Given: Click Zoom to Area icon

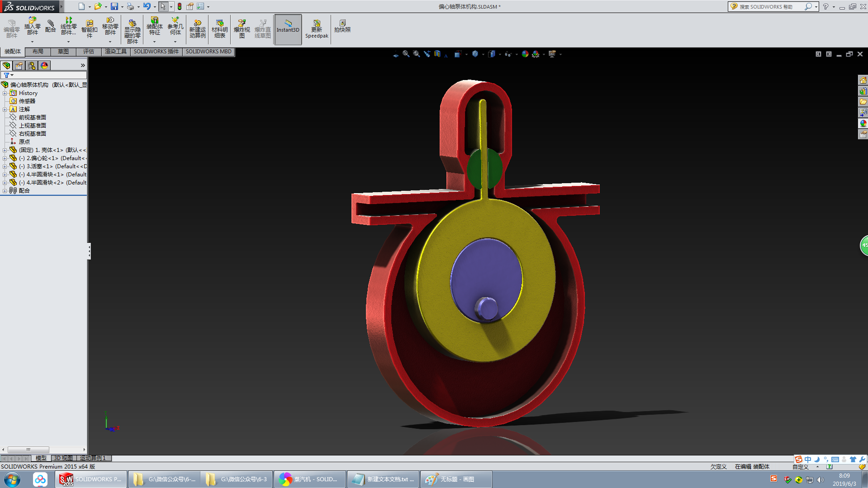Looking at the screenshot, I should [417, 54].
